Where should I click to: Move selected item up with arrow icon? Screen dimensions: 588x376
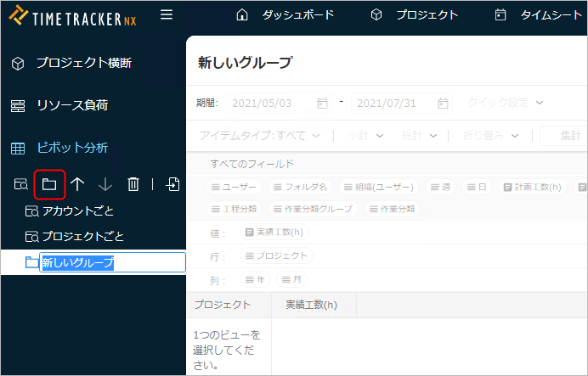77,184
